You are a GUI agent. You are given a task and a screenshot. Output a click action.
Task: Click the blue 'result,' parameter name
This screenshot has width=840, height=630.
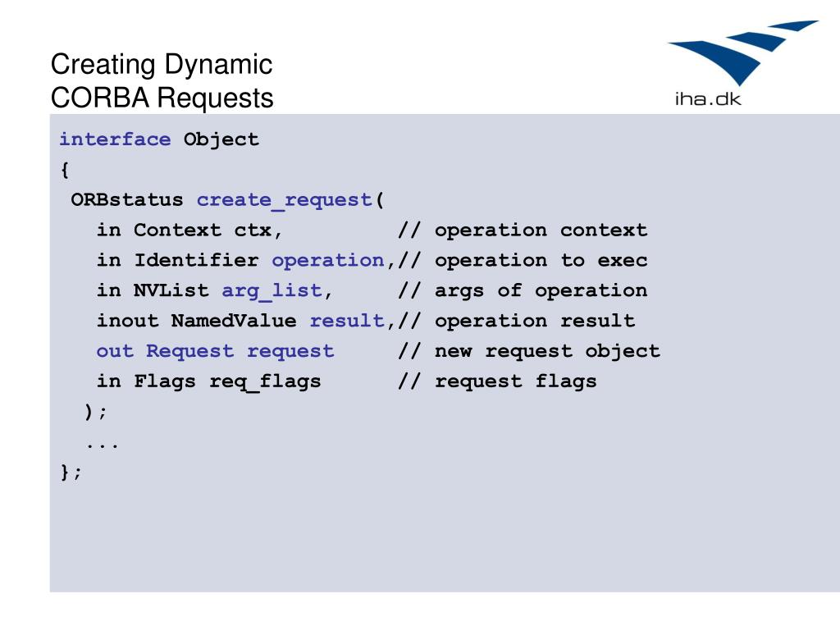click(353, 321)
